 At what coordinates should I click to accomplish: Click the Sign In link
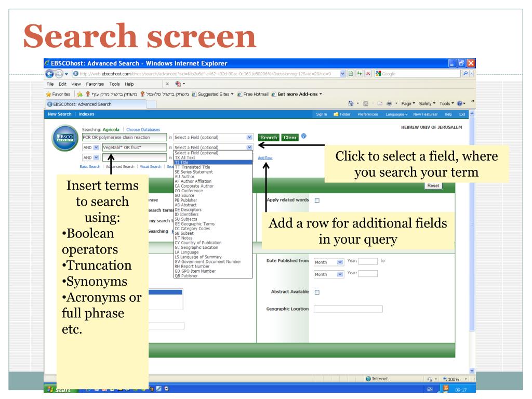point(321,114)
